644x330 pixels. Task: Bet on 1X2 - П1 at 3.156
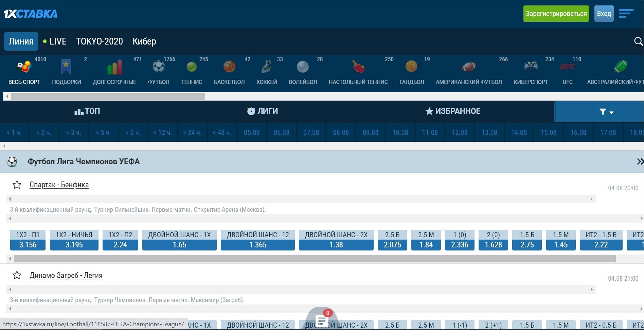point(28,240)
